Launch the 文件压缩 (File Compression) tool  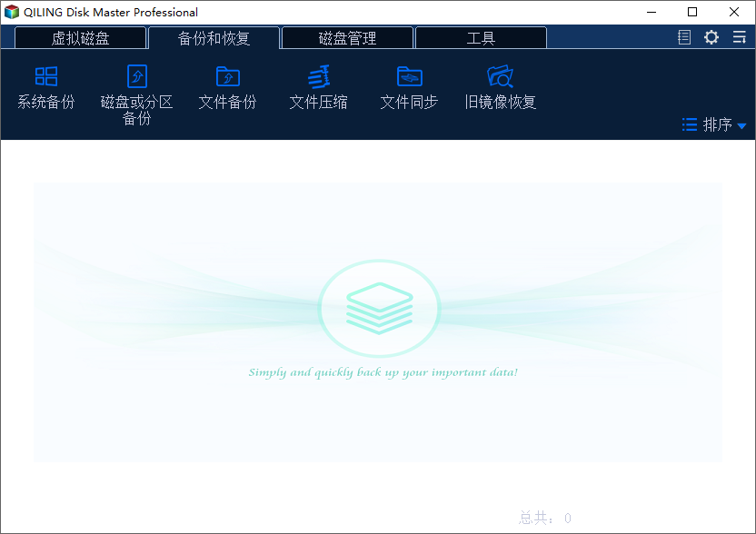318,86
